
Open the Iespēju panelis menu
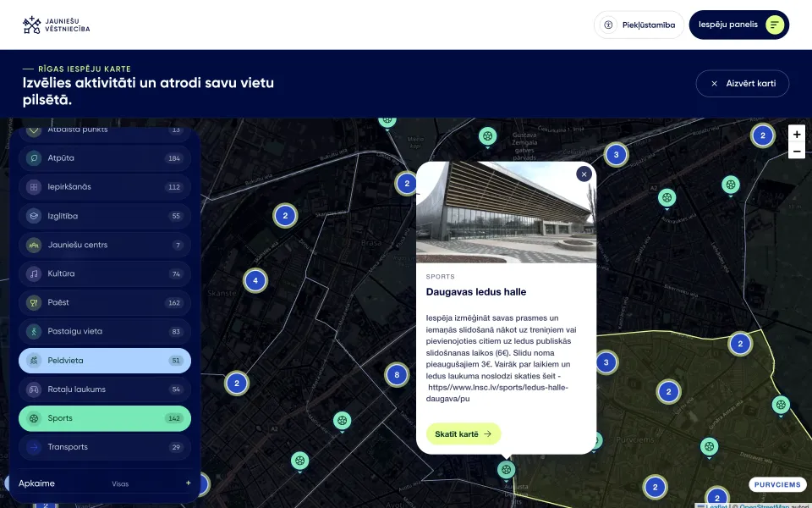click(739, 25)
